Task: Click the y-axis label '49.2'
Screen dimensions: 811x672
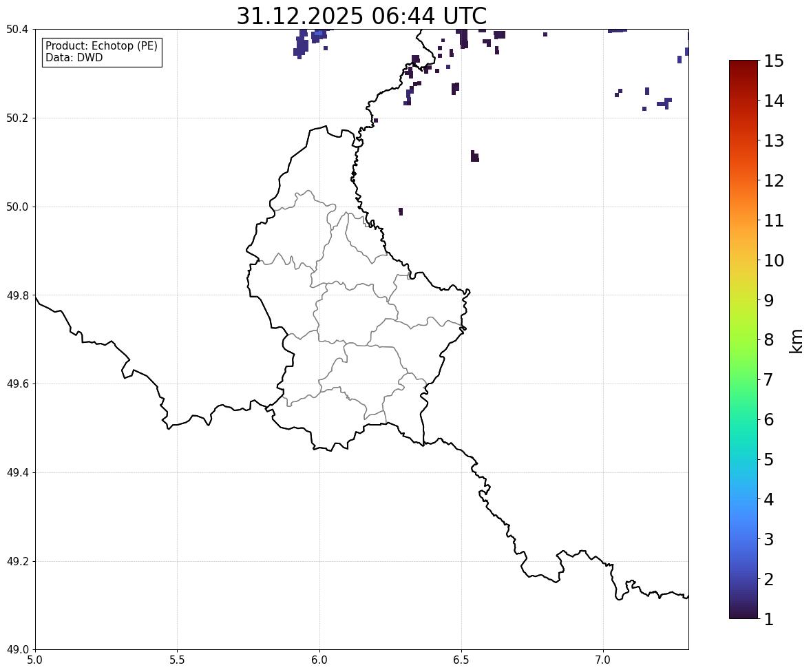Action: tap(17, 561)
